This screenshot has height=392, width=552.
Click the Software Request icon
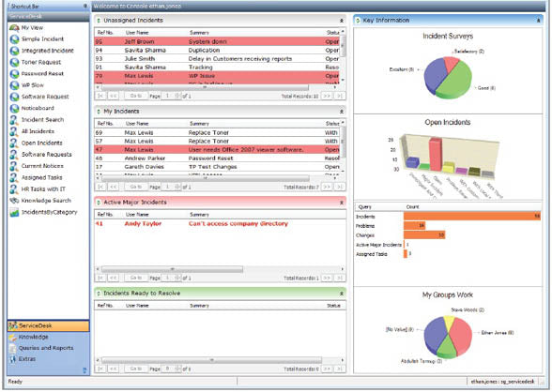tap(14, 97)
